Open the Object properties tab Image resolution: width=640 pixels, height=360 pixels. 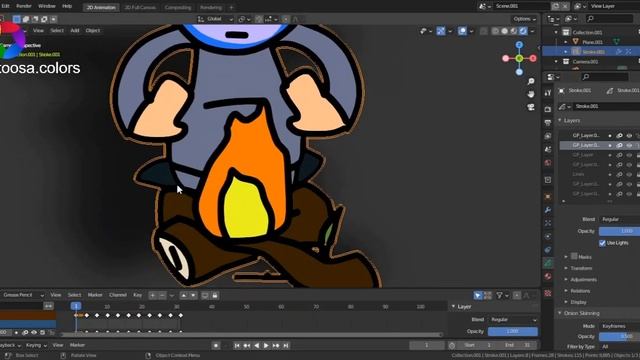coord(548,196)
